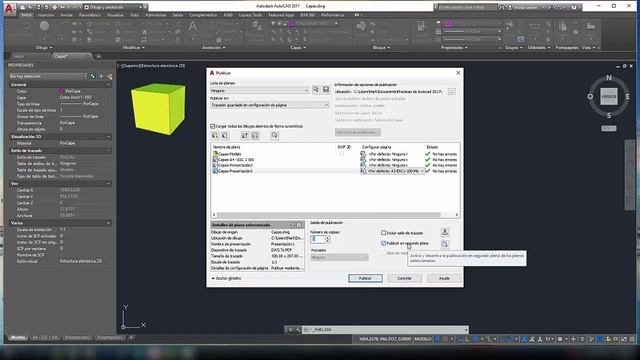Uncheck Publicar en segundo plano
The image size is (640, 360).
click(384, 243)
